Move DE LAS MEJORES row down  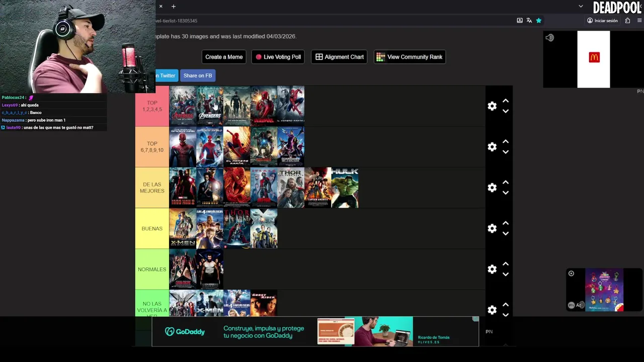(x=506, y=193)
